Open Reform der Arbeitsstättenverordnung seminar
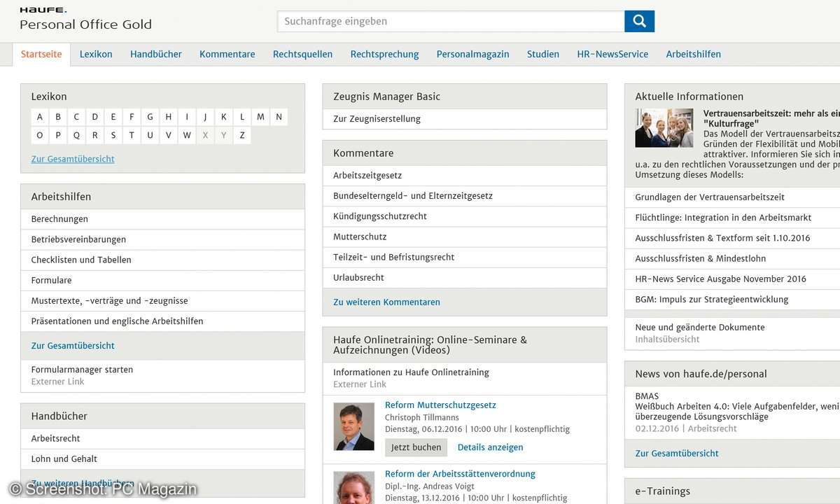Screen dimensions: 840x504 pos(460,474)
